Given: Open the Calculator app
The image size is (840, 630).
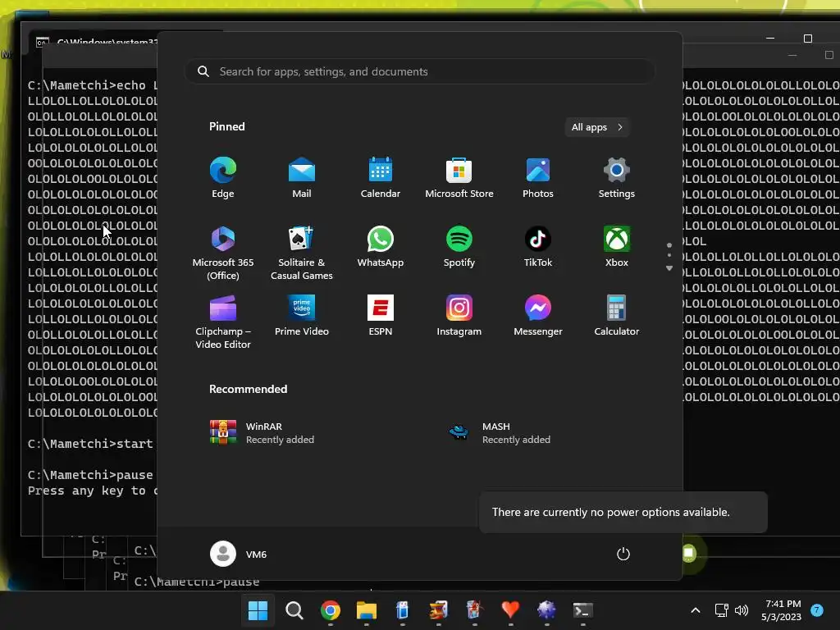Looking at the screenshot, I should [x=617, y=316].
